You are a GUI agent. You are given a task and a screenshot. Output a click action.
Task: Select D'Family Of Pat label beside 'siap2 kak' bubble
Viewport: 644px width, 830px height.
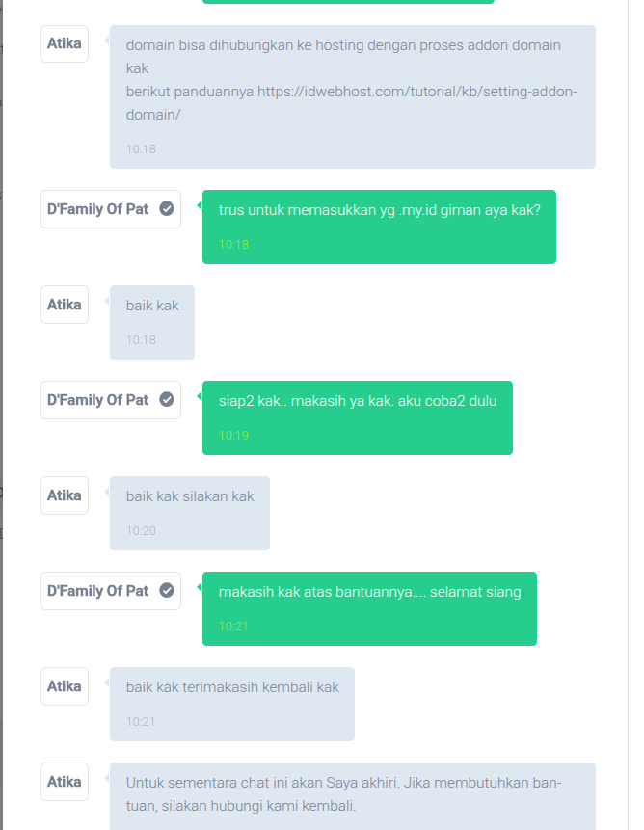point(98,400)
